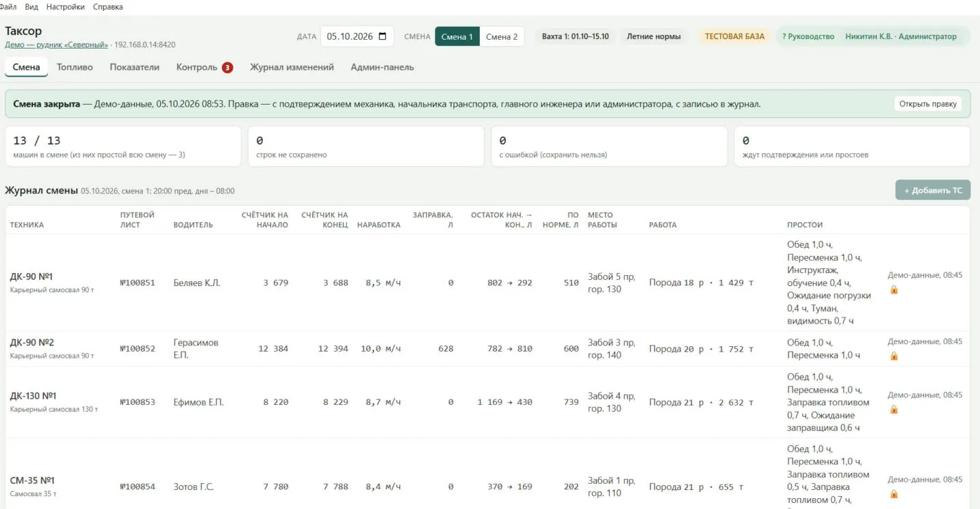Click waybill number №100852

(x=138, y=349)
